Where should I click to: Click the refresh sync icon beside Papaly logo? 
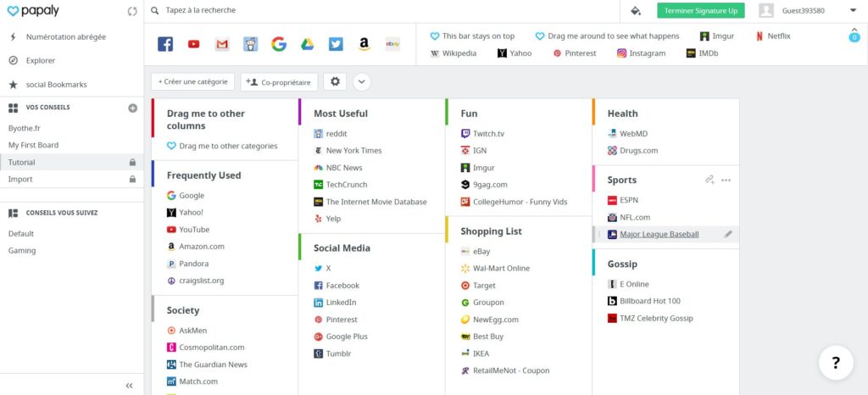(131, 11)
